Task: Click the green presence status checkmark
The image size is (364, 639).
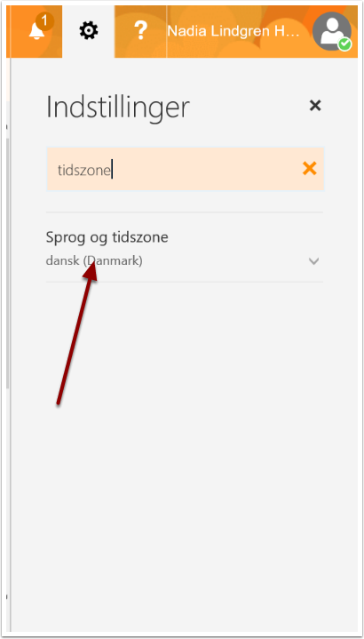Action: [345, 44]
